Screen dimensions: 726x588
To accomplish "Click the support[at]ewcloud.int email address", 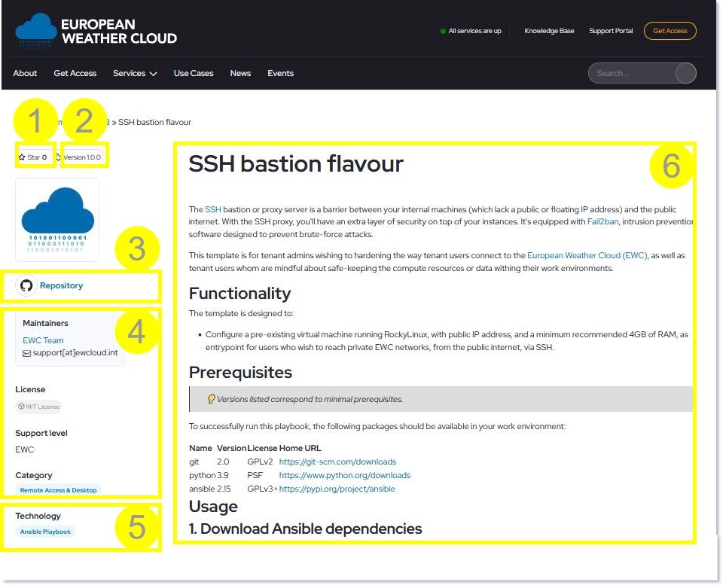I will [x=75, y=353].
